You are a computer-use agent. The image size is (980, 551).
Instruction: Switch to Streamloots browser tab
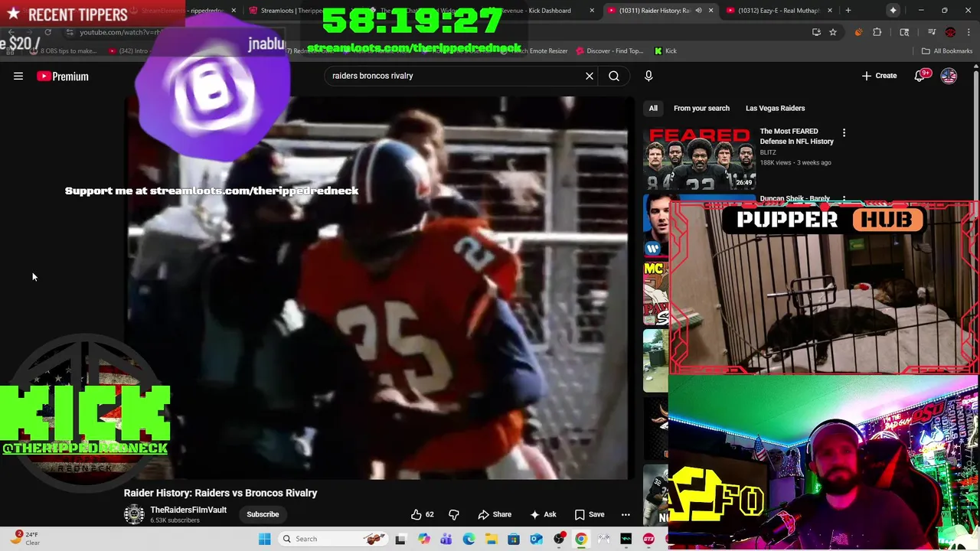click(x=291, y=11)
